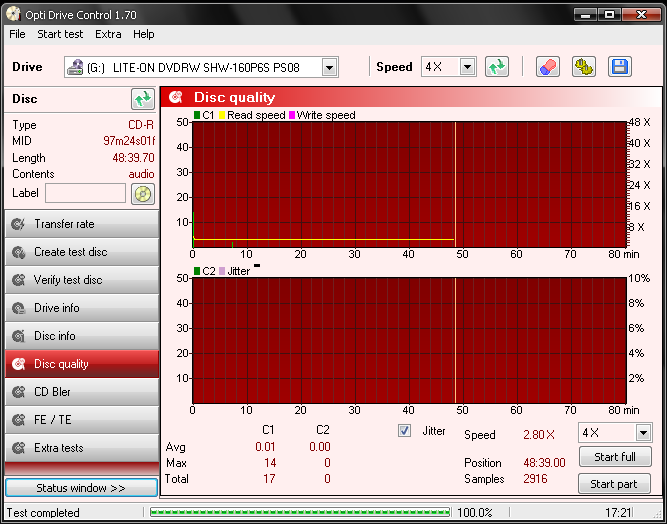Click the CD Bler sidebar icon
Image resolution: width=667 pixels, height=524 pixels.
[18, 392]
